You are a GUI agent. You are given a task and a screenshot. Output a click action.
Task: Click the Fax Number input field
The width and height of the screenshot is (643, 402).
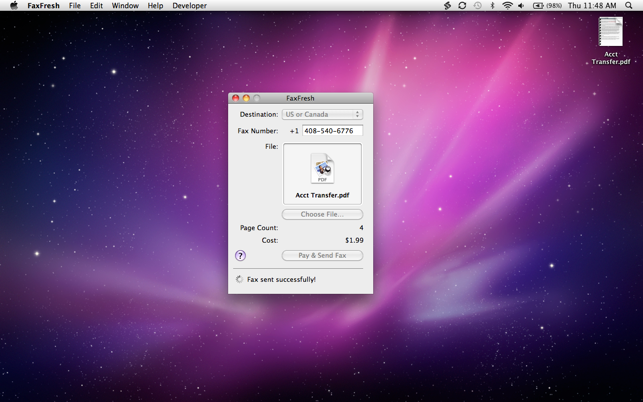pyautogui.click(x=332, y=131)
